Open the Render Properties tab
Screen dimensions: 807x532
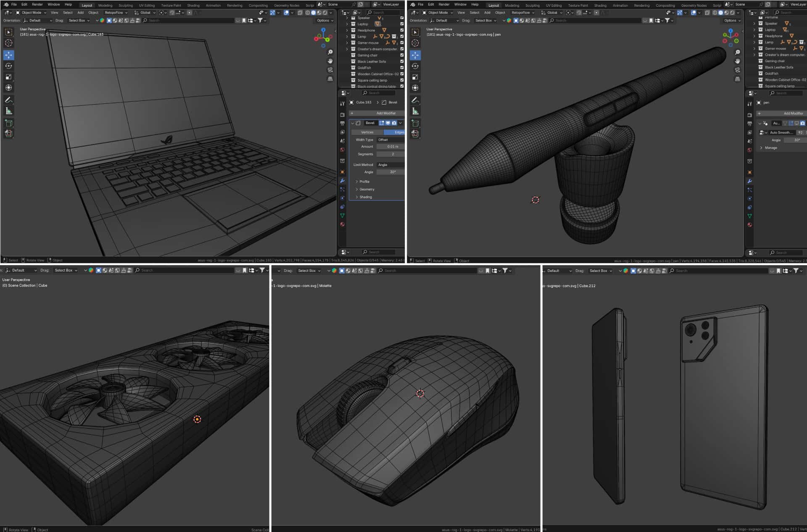tap(343, 114)
